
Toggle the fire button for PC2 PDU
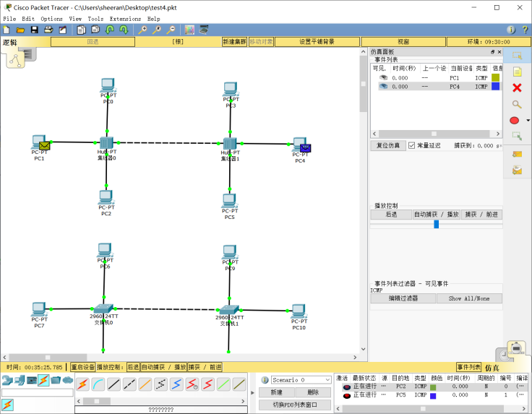click(347, 387)
